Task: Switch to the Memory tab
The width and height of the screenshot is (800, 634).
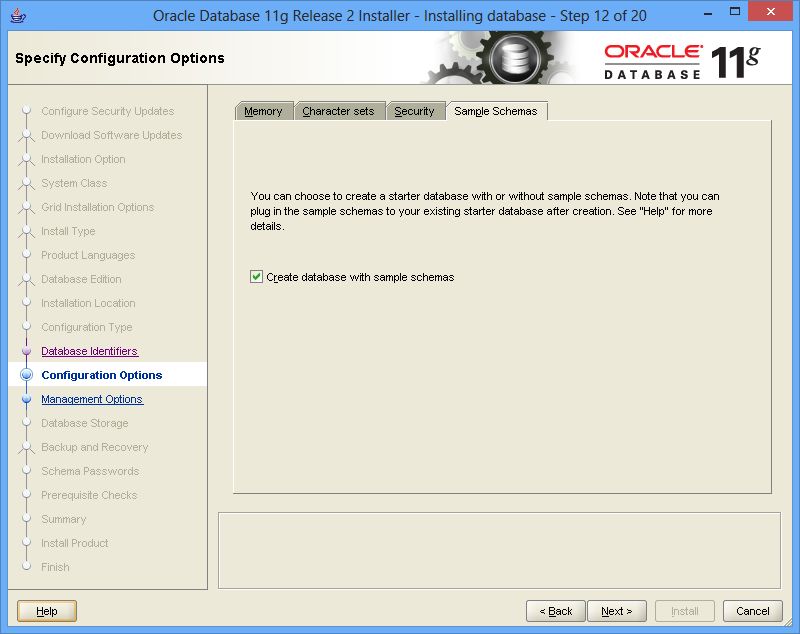Action: click(263, 111)
